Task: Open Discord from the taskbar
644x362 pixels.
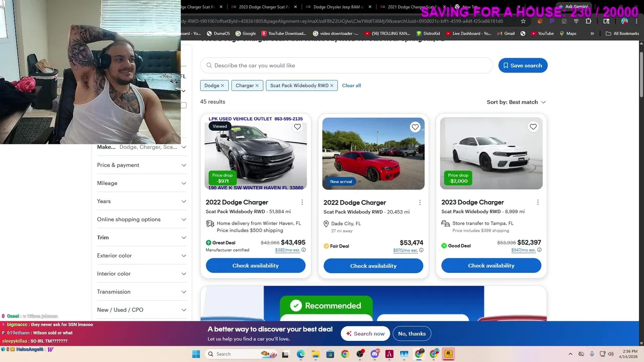Action: click(374, 354)
